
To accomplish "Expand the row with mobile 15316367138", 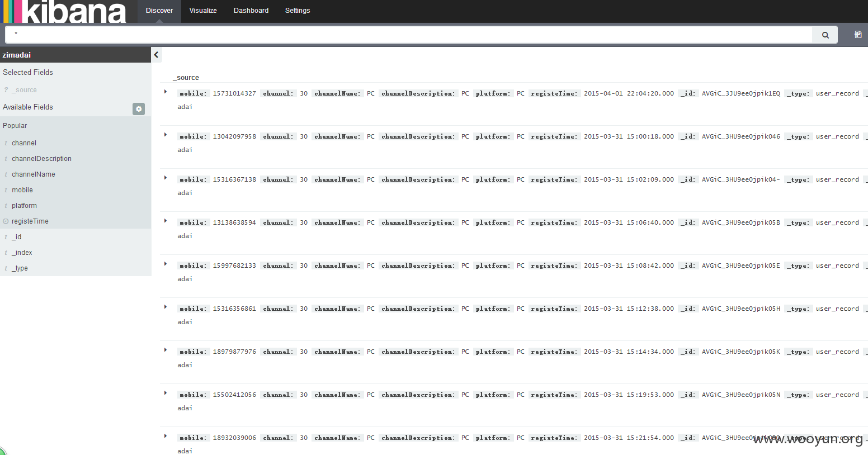I will pos(166,178).
